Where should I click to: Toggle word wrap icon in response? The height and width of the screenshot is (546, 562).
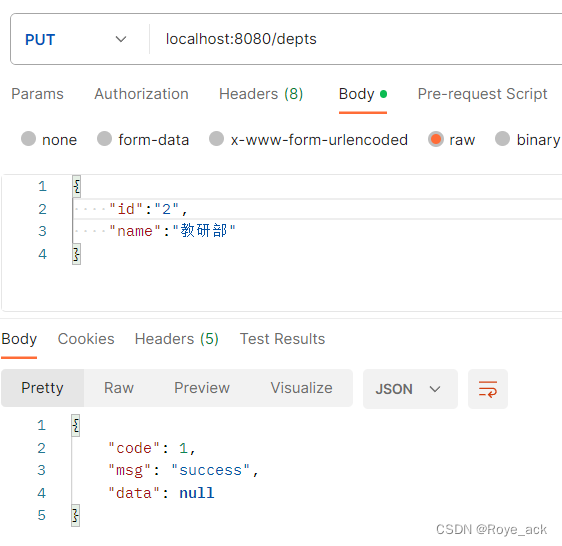tap(487, 389)
